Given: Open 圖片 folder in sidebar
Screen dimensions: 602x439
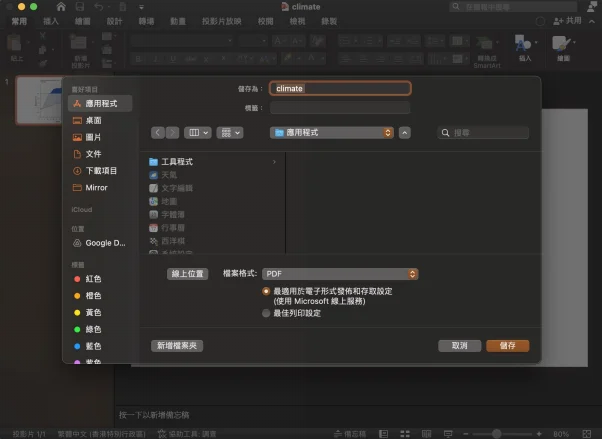Looking at the screenshot, I should (100, 137).
